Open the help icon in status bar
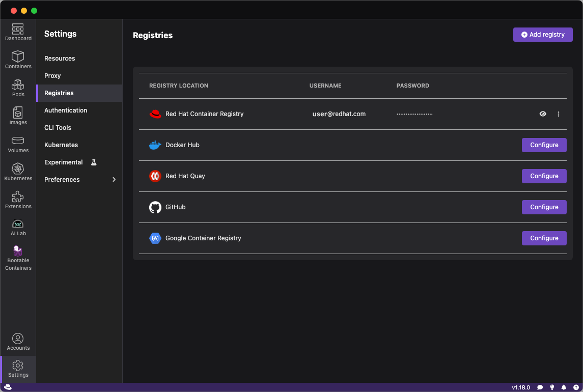The height and width of the screenshot is (392, 583). coord(576,387)
